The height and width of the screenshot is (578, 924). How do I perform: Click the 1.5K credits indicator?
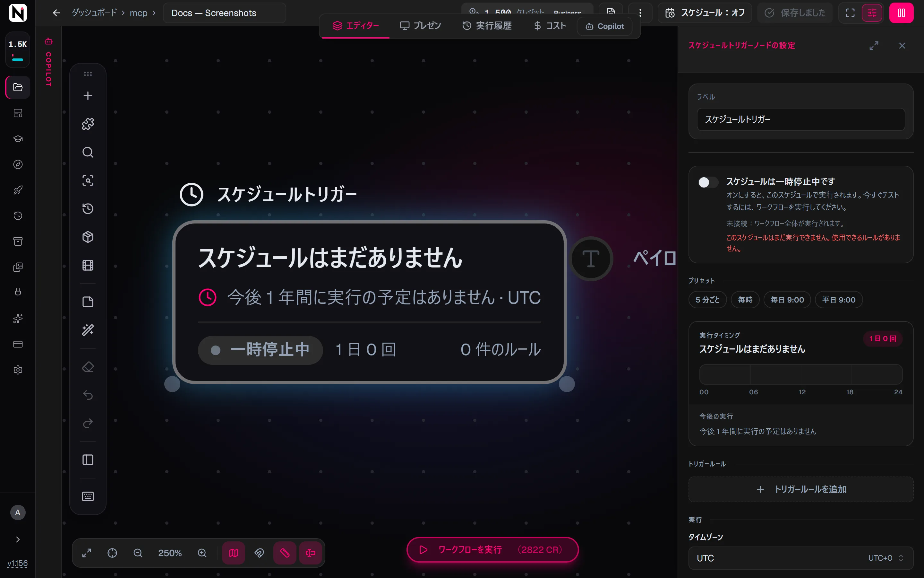[x=18, y=50]
